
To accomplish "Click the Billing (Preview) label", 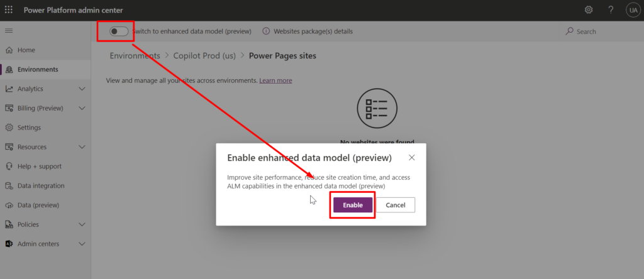I will click(40, 108).
